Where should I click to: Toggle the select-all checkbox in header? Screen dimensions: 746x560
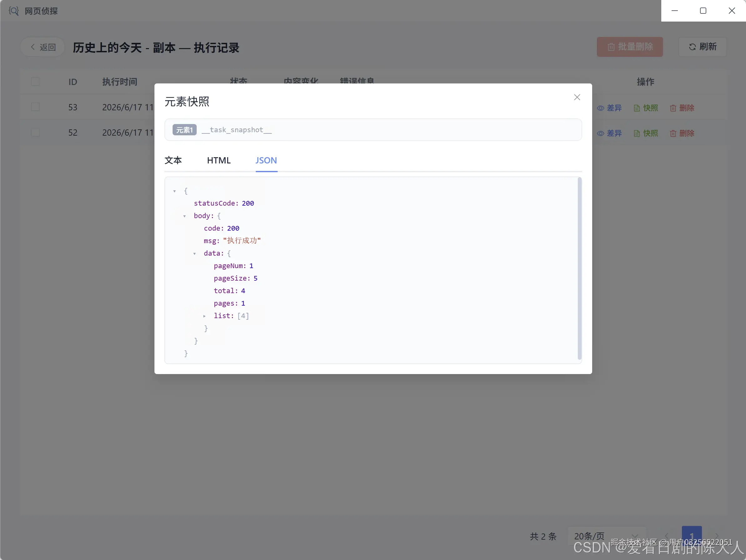[x=35, y=82]
